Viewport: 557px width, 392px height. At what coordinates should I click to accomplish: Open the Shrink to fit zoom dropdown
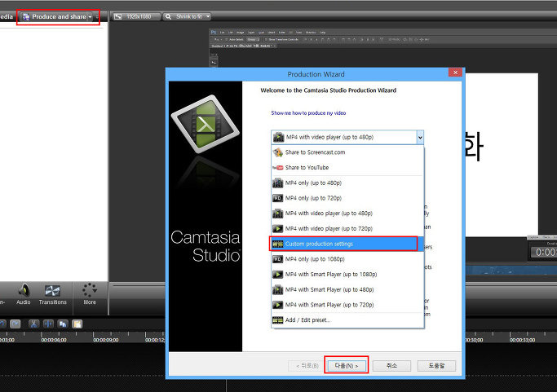tap(187, 16)
